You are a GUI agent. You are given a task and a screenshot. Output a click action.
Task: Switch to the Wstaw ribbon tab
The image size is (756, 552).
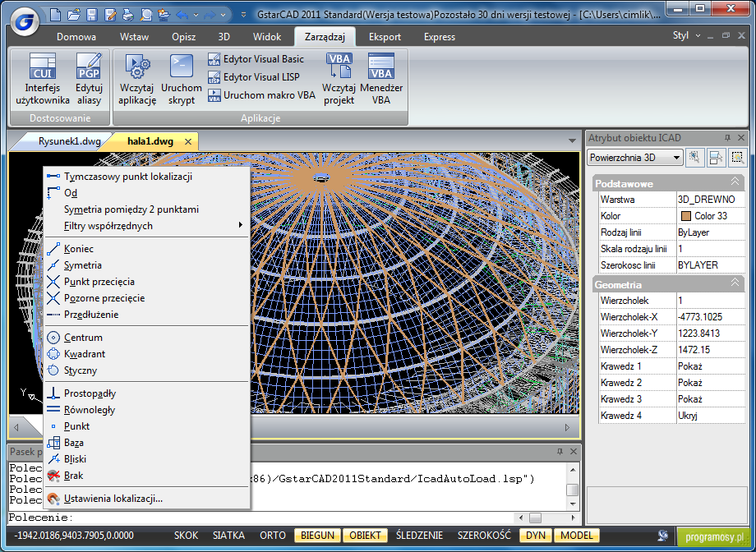pyautogui.click(x=135, y=37)
